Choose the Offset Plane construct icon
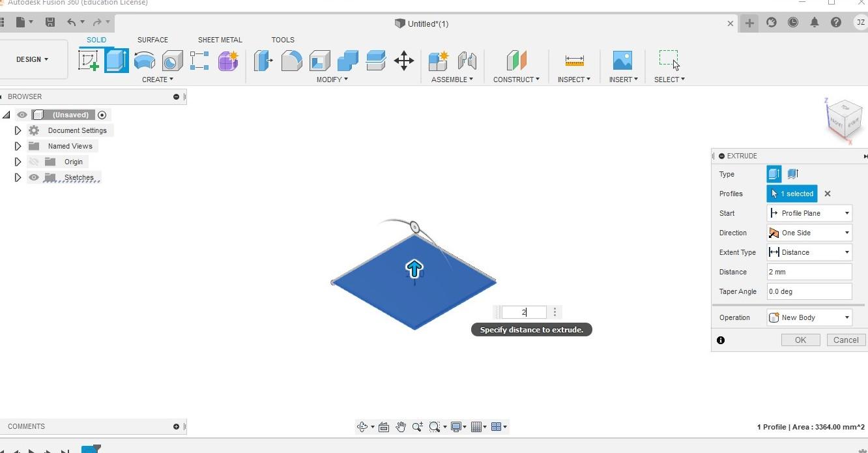Image resolution: width=868 pixels, height=453 pixels. point(516,61)
